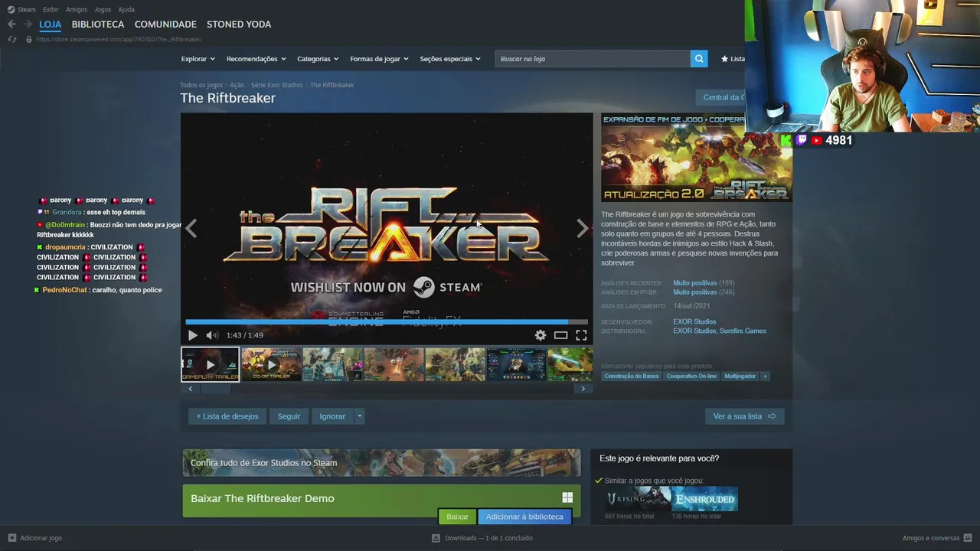The image size is (980, 551).
Task: Click the Buscar na loja search field
Action: (593, 59)
